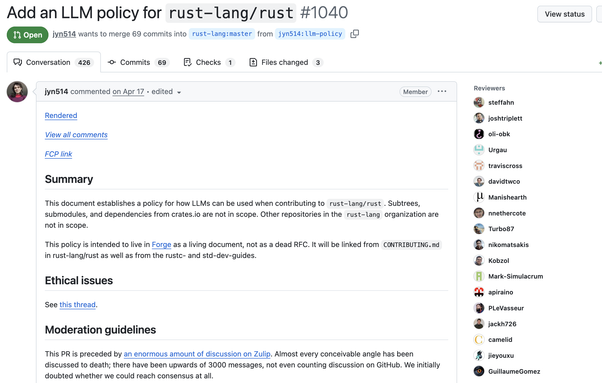Image resolution: width=602 pixels, height=383 pixels.
Task: Click the Moderation guidelines heading
Action: tap(100, 330)
